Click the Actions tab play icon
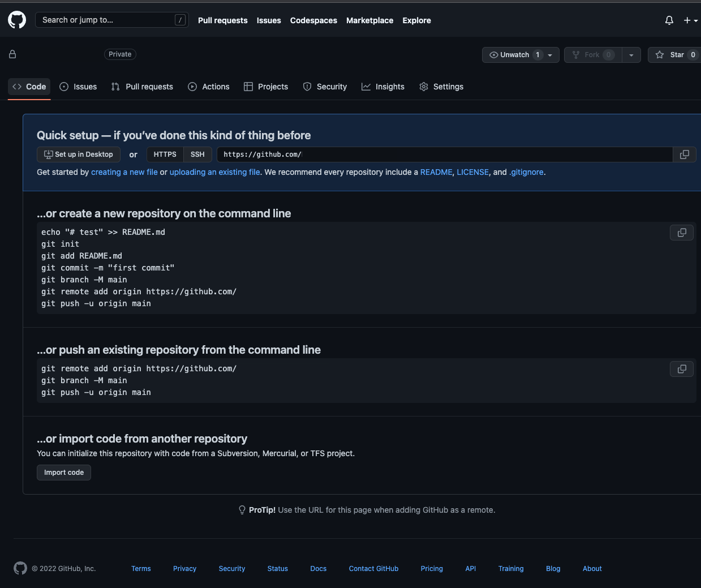Viewport: 701px width, 588px height. (192, 87)
